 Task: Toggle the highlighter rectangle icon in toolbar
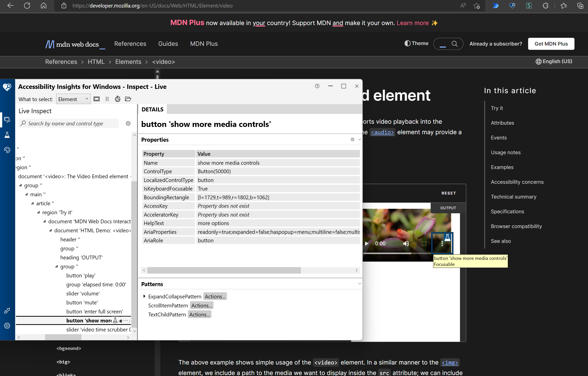97,99
